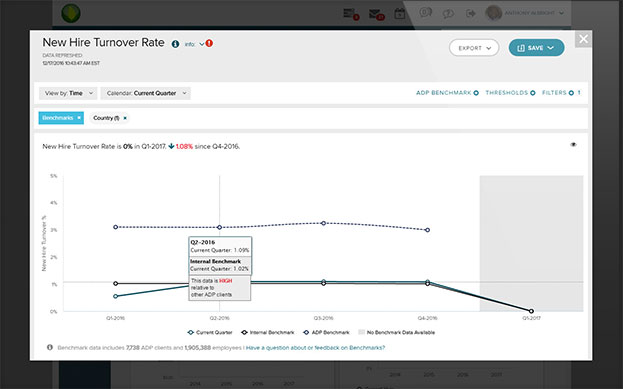Click the user avatar photo
This screenshot has height=389, width=623.
(x=494, y=13)
